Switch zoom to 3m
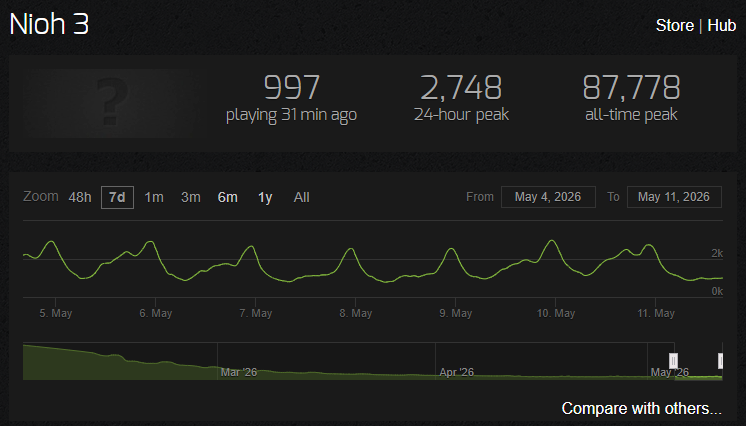This screenshot has height=426, width=746. (x=191, y=197)
